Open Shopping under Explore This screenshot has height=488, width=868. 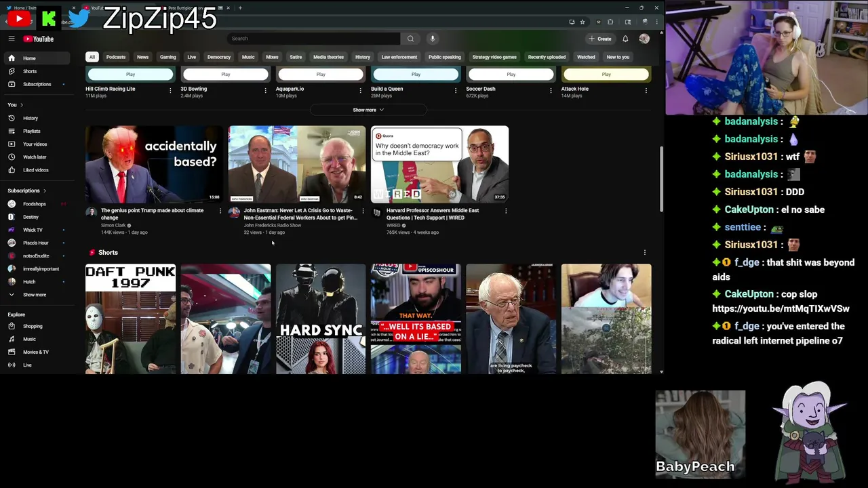coord(38,326)
